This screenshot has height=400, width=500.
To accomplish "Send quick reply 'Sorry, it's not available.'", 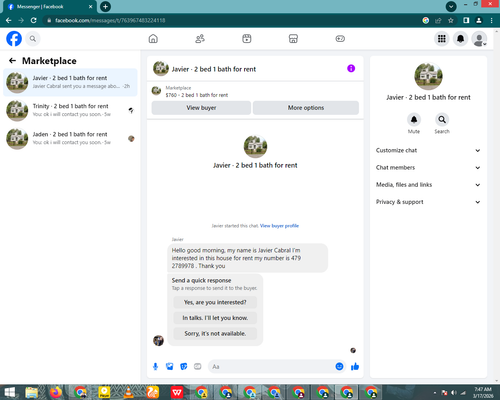I will (215, 333).
